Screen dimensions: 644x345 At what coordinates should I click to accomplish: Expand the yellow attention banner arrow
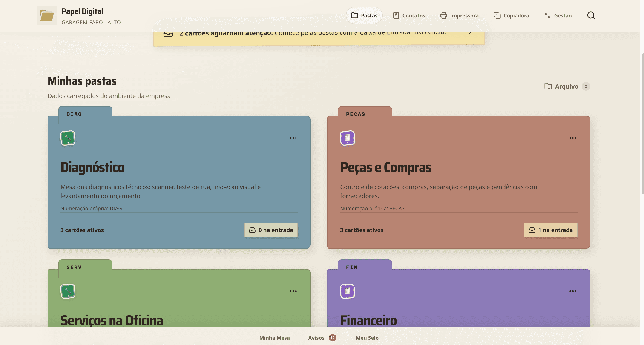[x=470, y=32]
